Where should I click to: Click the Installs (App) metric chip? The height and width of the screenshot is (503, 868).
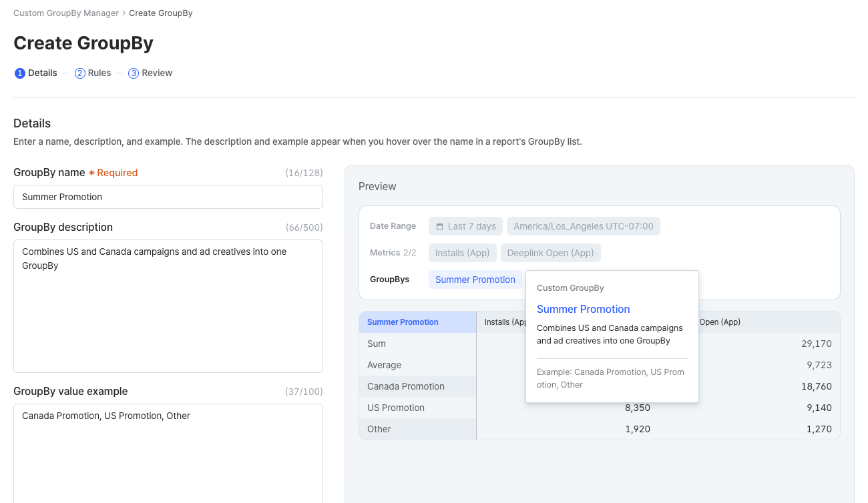pyautogui.click(x=463, y=253)
